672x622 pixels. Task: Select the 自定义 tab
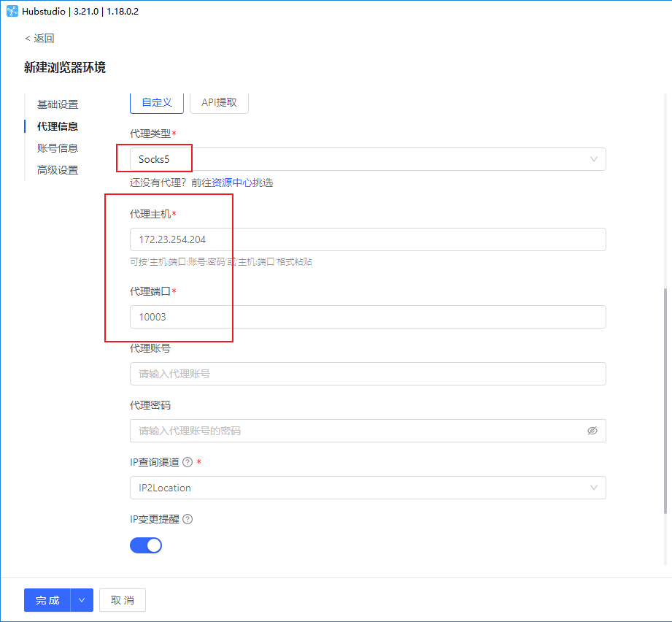156,102
